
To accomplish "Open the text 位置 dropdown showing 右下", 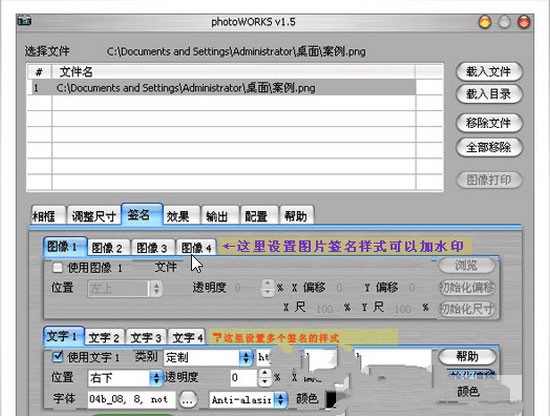I will [x=125, y=378].
